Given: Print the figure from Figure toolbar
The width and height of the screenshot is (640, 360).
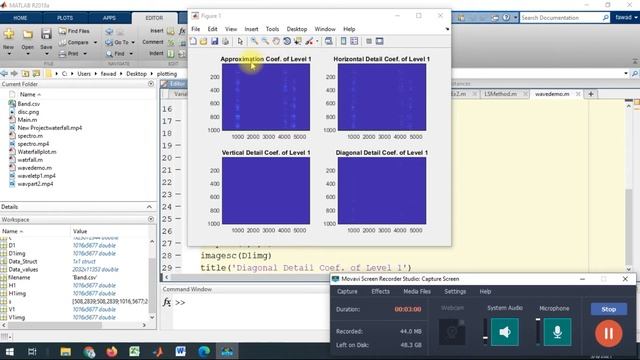Looking at the screenshot, I should click(225, 41).
